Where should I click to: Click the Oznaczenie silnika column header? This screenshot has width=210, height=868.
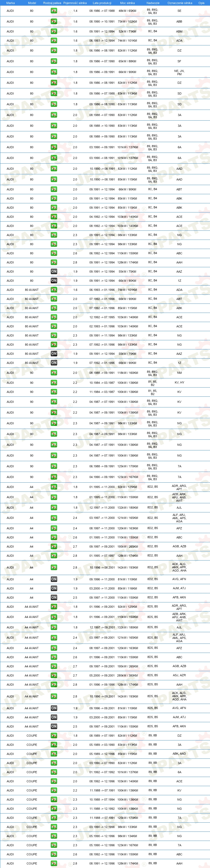pyautogui.click(x=180, y=3)
